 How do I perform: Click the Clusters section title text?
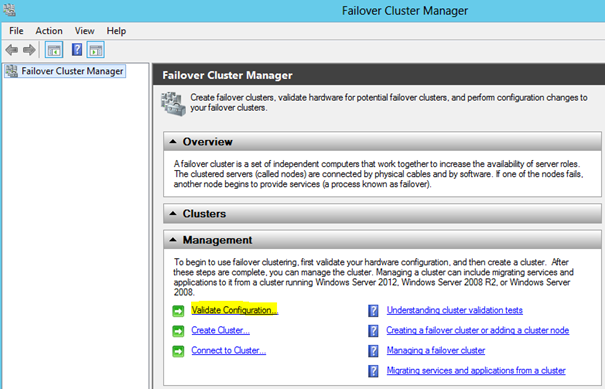coord(204,213)
